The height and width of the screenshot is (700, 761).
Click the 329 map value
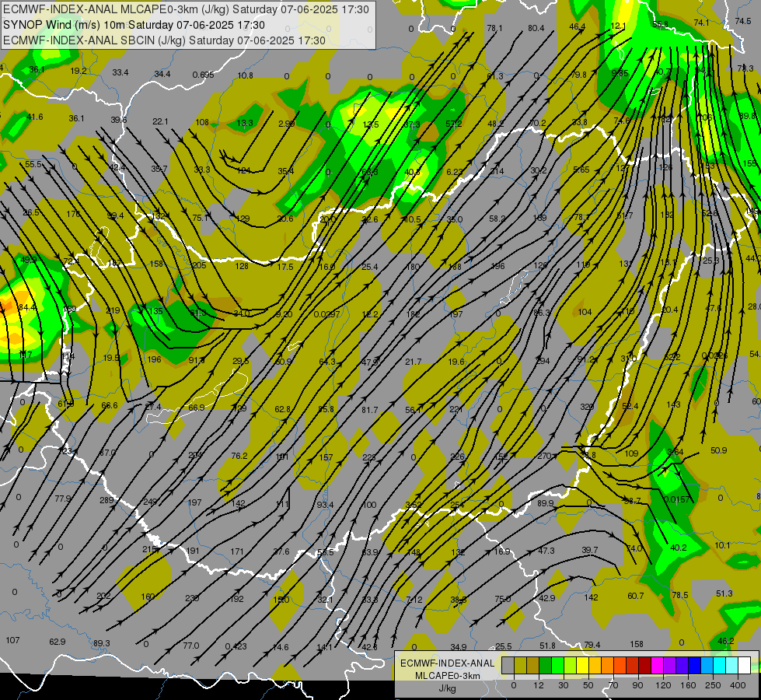point(587,407)
